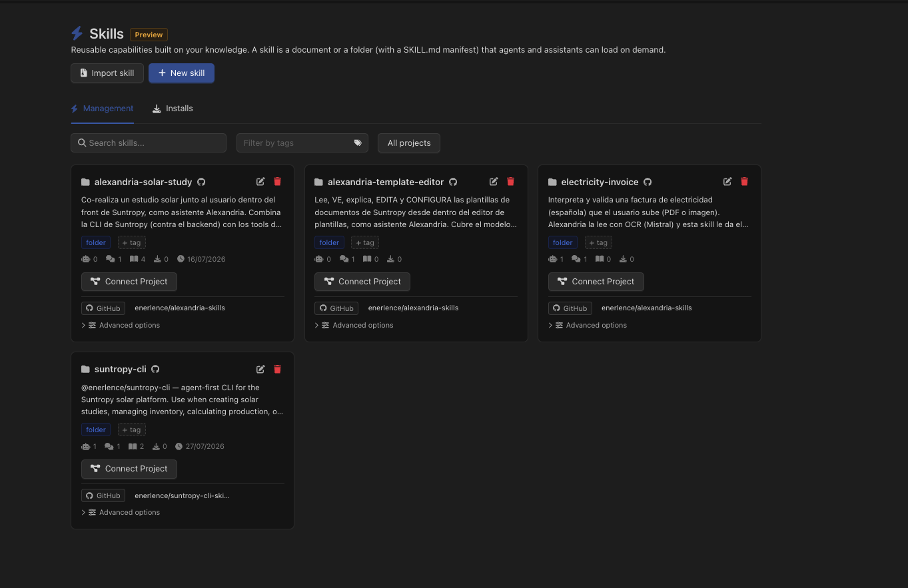Expand Advanced options for alexandria-template-editor
Image resolution: width=908 pixels, height=588 pixels.
pyautogui.click(x=354, y=325)
